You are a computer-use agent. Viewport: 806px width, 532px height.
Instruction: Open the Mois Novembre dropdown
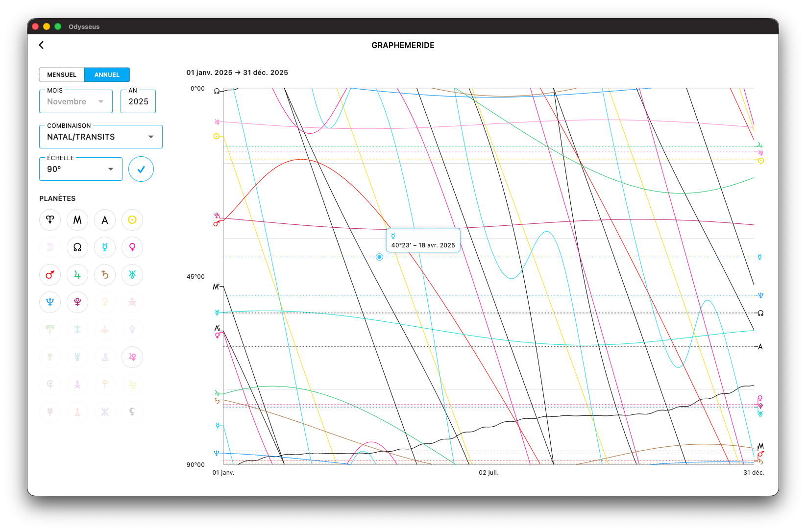[76, 101]
